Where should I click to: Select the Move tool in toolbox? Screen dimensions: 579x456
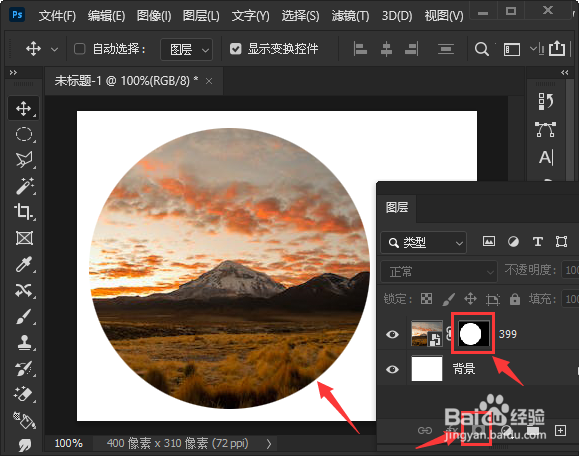tap(24, 109)
